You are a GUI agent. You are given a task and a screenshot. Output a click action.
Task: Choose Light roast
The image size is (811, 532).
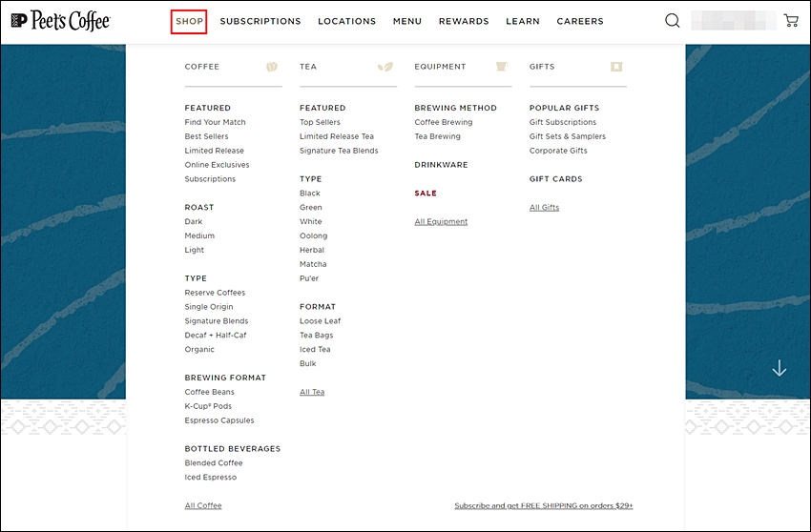195,250
